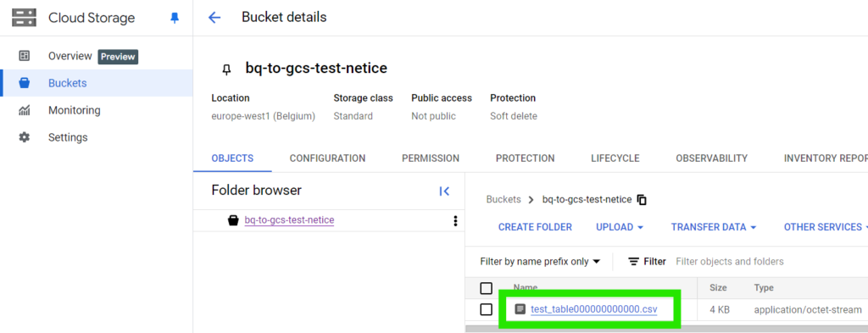Viewport: 868px width, 333px height.
Task: Click the pin icon next to bucket name
Action: tap(225, 69)
